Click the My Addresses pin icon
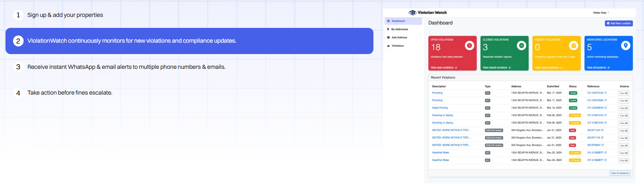The image size is (644, 193). (x=388, y=29)
